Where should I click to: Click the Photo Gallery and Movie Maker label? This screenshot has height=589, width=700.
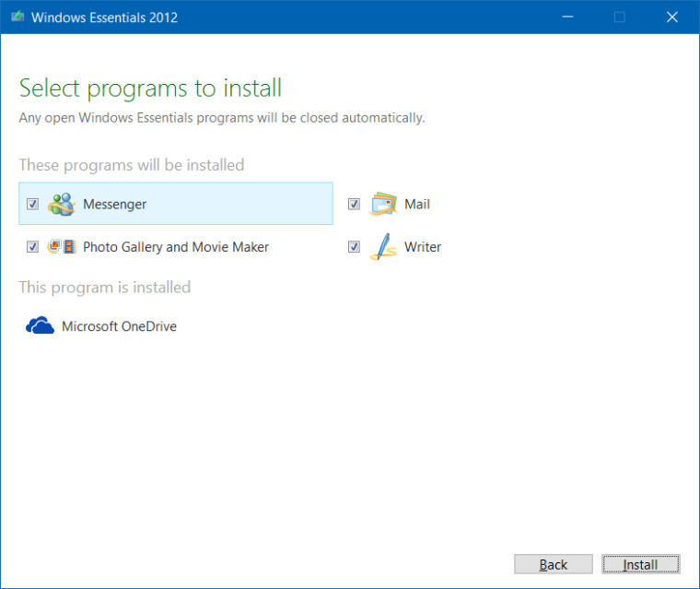[x=176, y=247]
